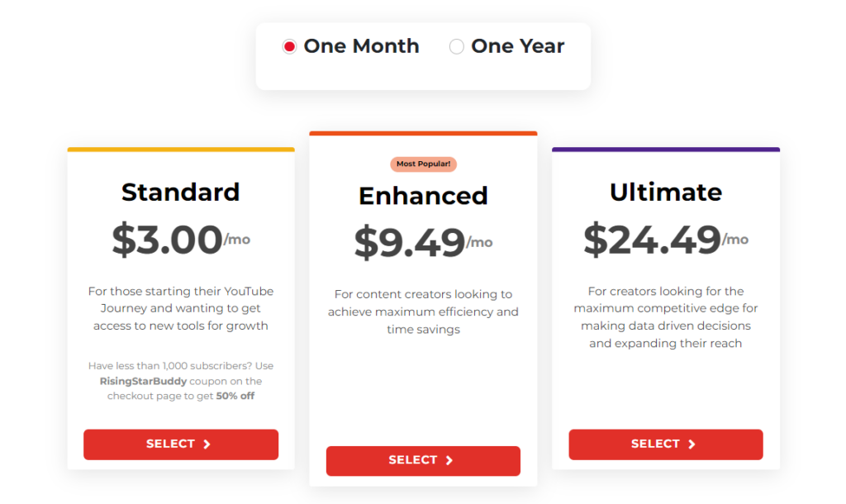This screenshot has width=846, height=504.
Task: Click the Ultimate plan description text
Action: point(666,317)
